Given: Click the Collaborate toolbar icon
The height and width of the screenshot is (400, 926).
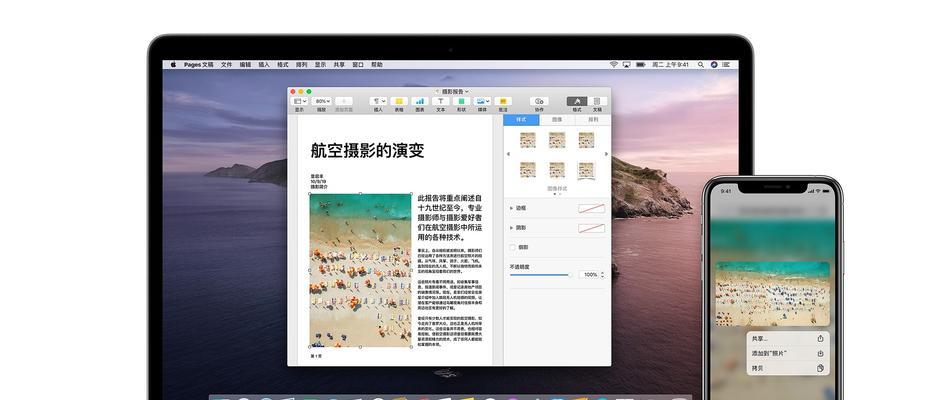Looking at the screenshot, I should click(x=539, y=102).
